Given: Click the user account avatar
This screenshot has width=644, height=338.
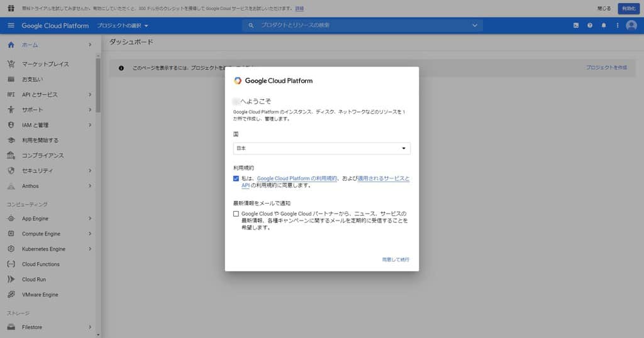Looking at the screenshot, I should point(631,26).
